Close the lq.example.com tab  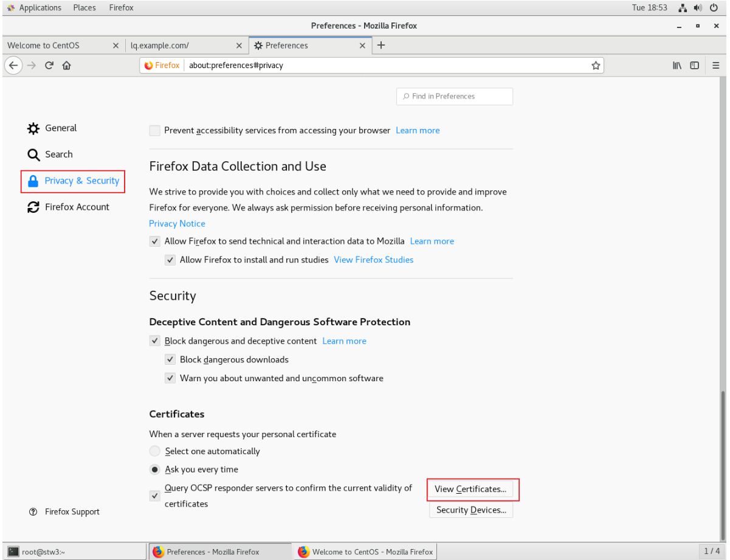[x=239, y=46]
